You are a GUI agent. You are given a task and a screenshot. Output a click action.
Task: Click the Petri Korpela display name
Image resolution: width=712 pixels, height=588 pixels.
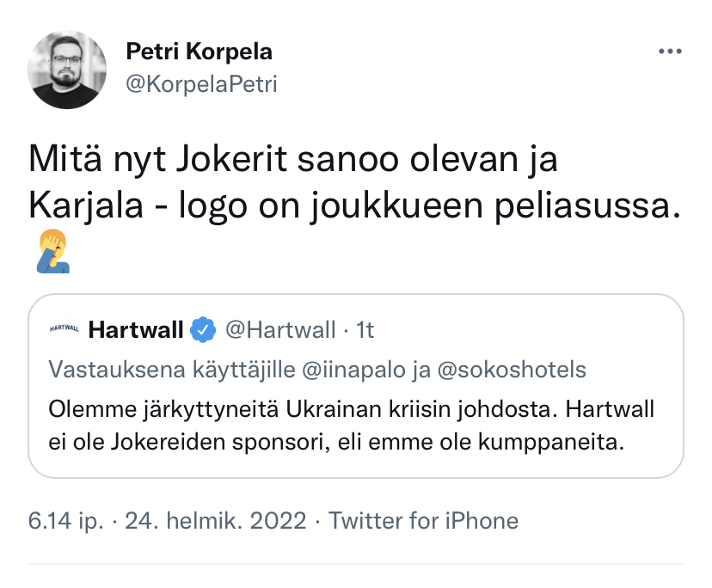pyautogui.click(x=199, y=52)
